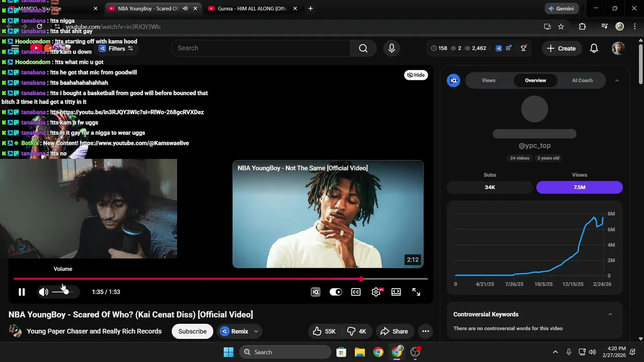Switch to the Overview tab
This screenshot has height=362, width=644.
click(x=535, y=80)
